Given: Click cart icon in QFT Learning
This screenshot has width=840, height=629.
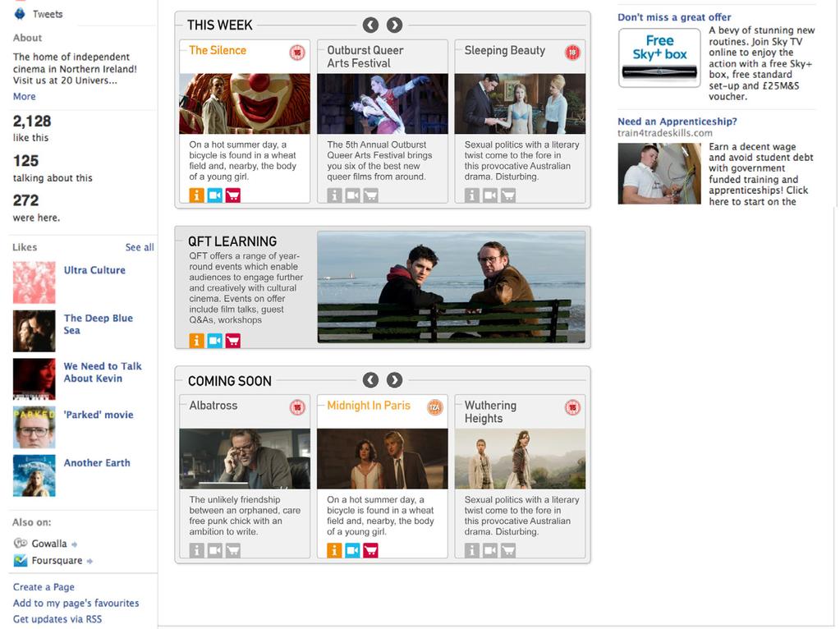Looking at the screenshot, I should [x=233, y=340].
